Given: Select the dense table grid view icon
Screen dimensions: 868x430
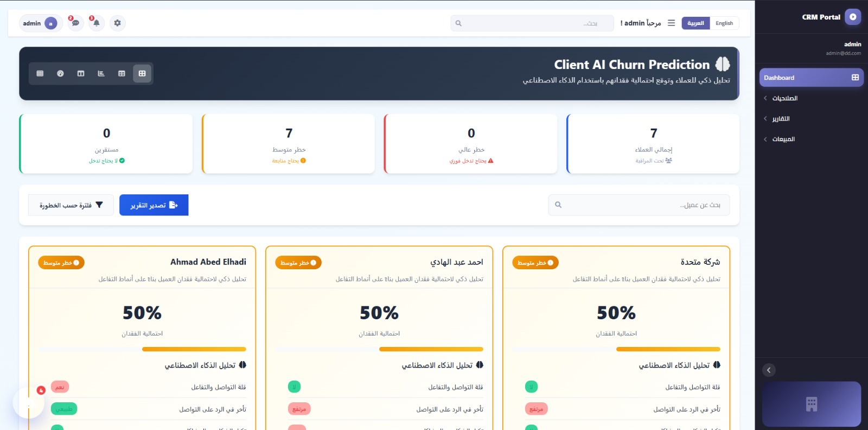Looking at the screenshot, I should pyautogui.click(x=40, y=73).
